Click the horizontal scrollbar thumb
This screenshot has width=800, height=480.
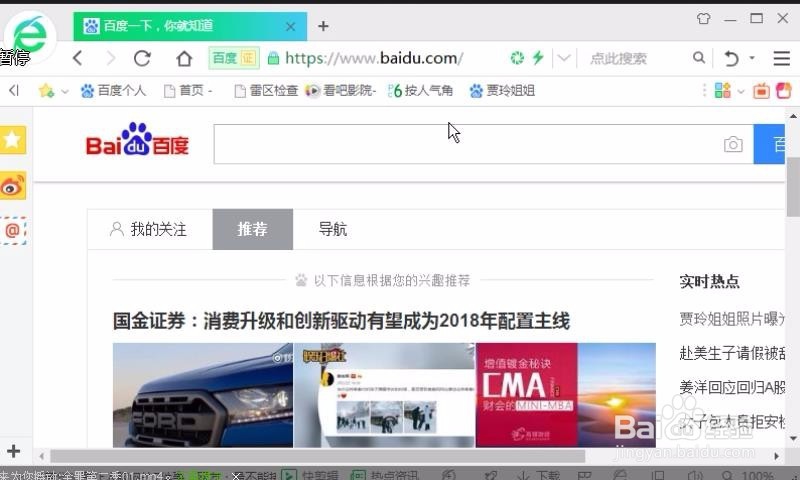pyautogui.click(x=317, y=456)
